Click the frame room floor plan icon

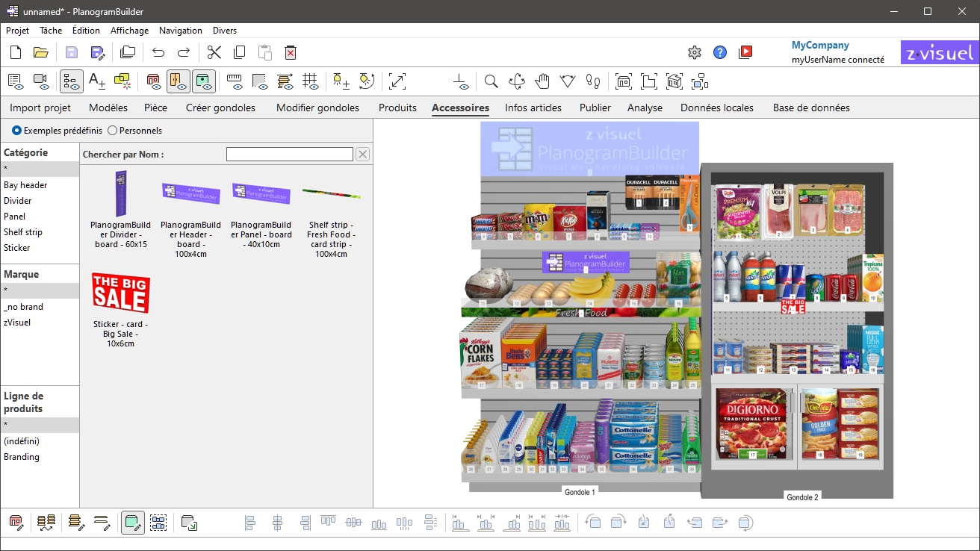[x=649, y=81]
